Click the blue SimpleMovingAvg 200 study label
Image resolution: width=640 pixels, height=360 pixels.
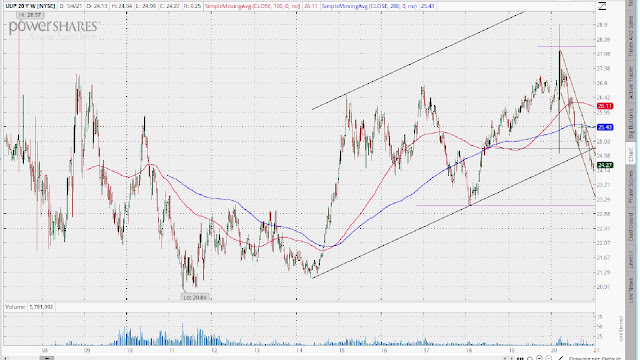pos(370,6)
